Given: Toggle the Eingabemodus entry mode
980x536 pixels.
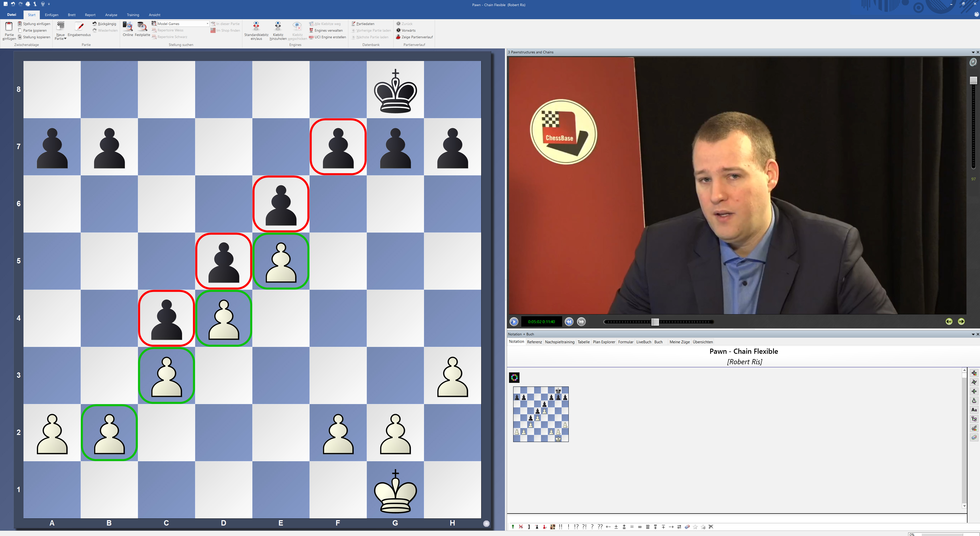Looking at the screenshot, I should click(x=79, y=27).
